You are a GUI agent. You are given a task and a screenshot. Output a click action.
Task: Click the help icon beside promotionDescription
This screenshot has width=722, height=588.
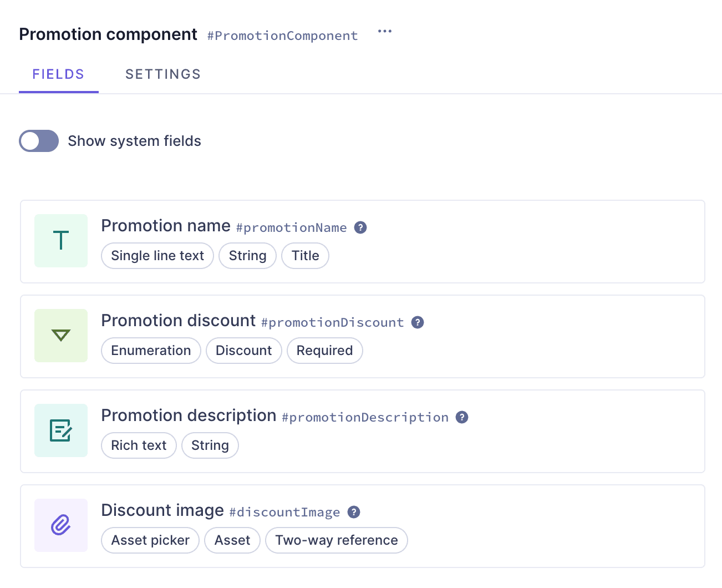click(462, 417)
